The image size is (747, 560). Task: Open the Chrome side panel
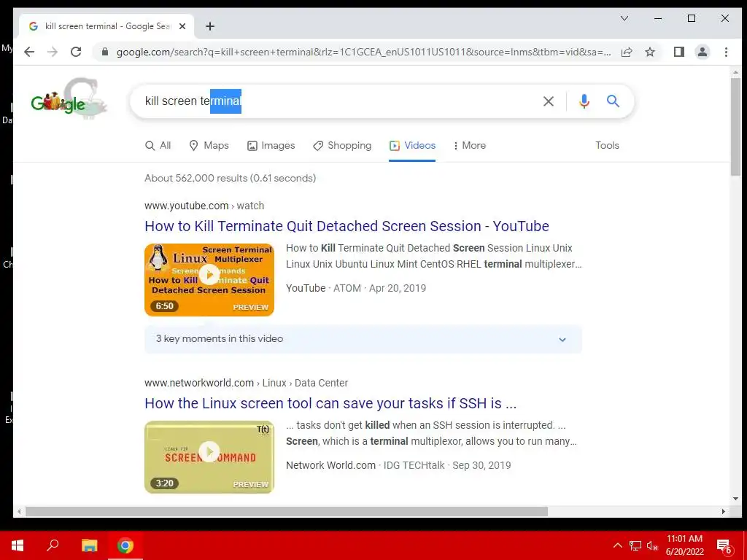tap(679, 52)
